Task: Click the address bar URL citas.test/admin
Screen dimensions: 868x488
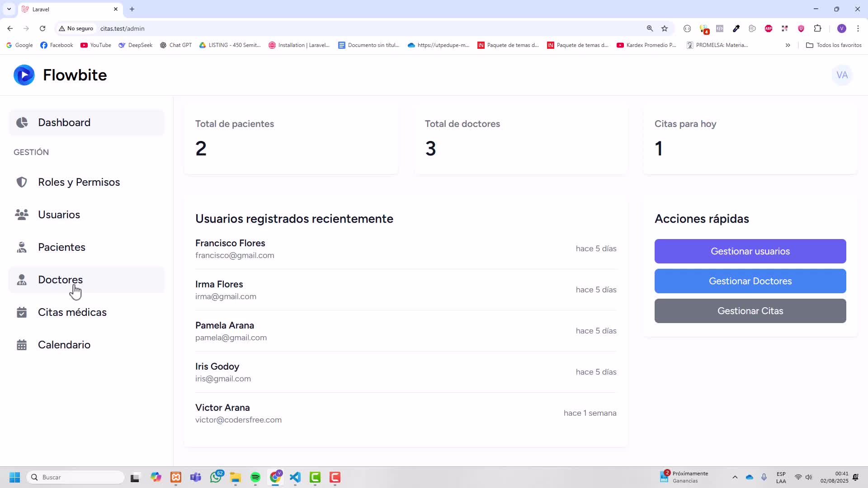Action: coord(123,28)
